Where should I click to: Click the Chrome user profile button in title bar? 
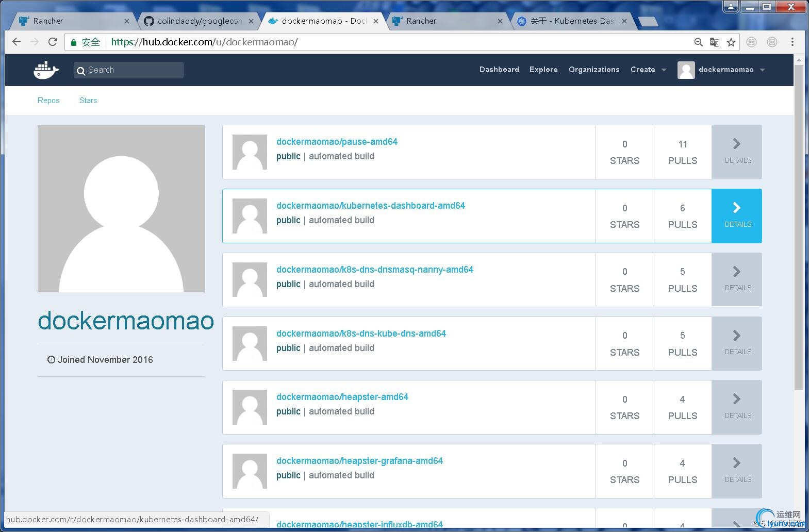click(x=731, y=7)
